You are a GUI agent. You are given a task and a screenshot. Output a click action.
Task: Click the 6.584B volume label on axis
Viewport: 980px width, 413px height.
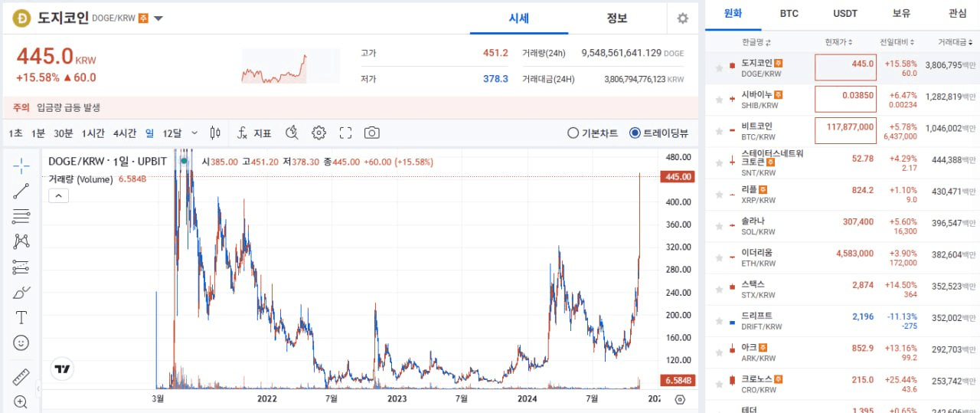[677, 380]
